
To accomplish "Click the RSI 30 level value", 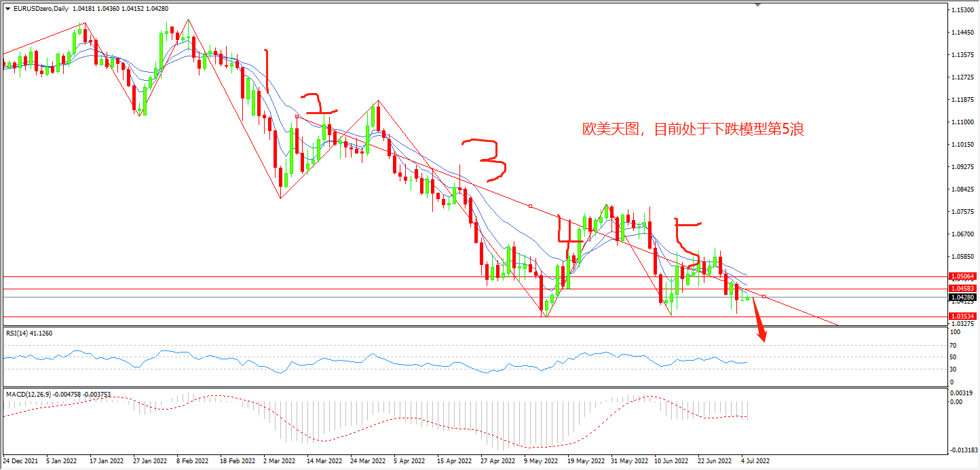I will (954, 369).
